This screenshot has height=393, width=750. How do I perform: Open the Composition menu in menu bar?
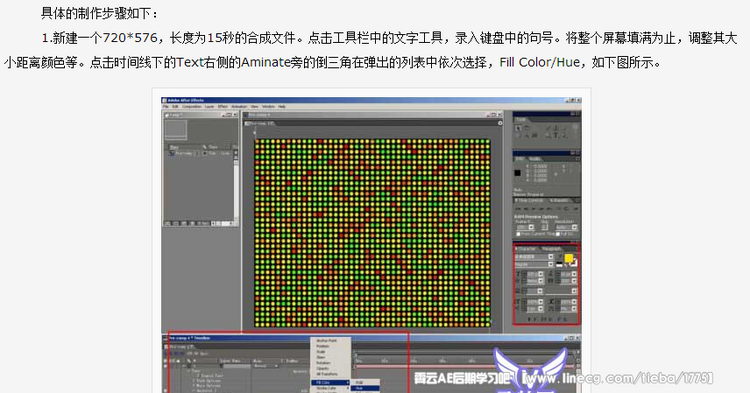tap(193, 107)
